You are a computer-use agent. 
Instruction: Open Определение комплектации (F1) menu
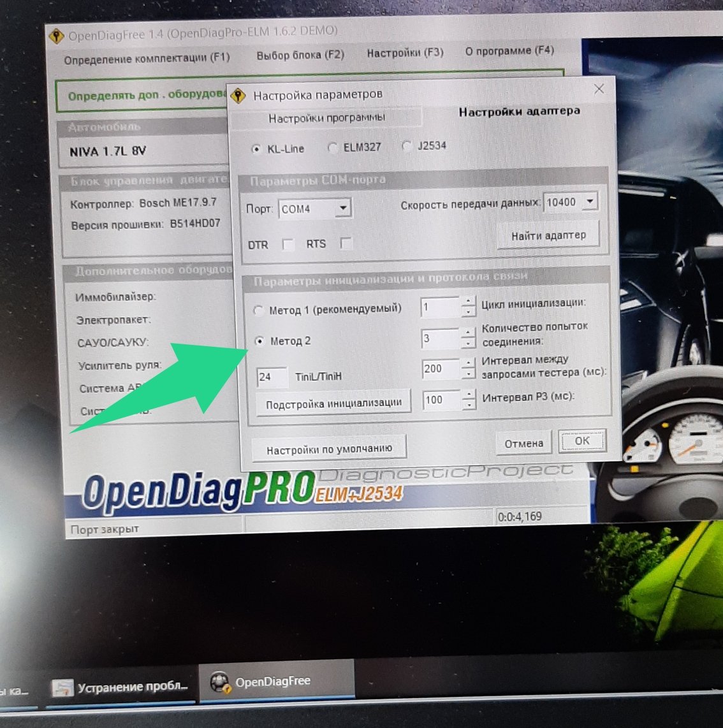coord(147,59)
